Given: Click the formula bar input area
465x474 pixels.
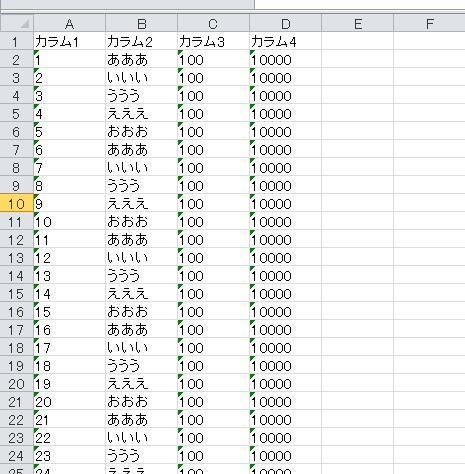Looking at the screenshot, I should click(x=360, y=4).
